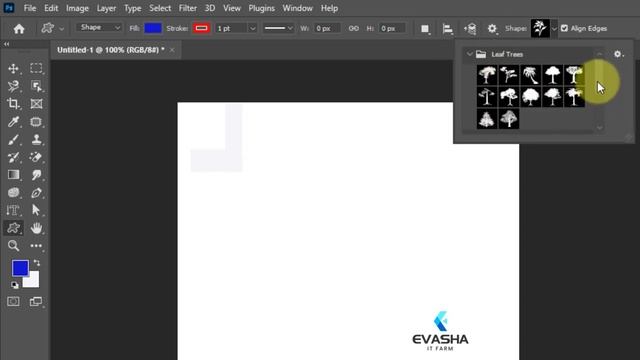Open path operations in options bar
This screenshot has height=360, width=640.
(x=425, y=29)
